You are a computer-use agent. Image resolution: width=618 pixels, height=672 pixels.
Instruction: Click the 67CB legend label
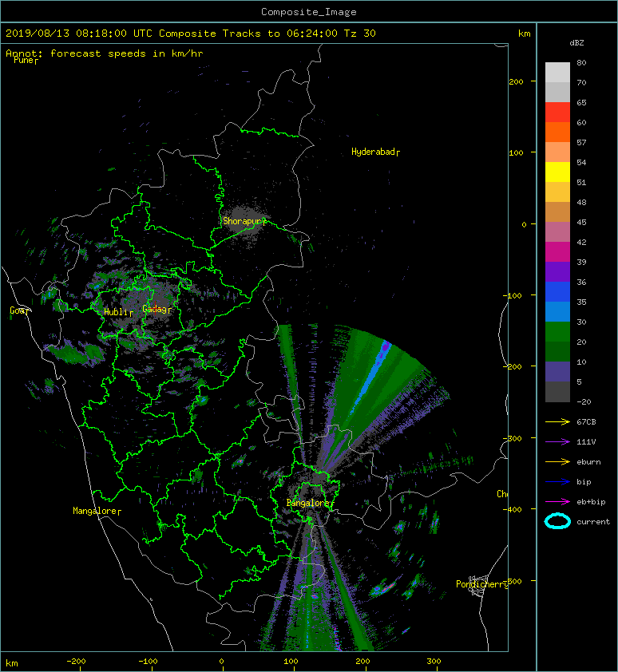coord(586,421)
